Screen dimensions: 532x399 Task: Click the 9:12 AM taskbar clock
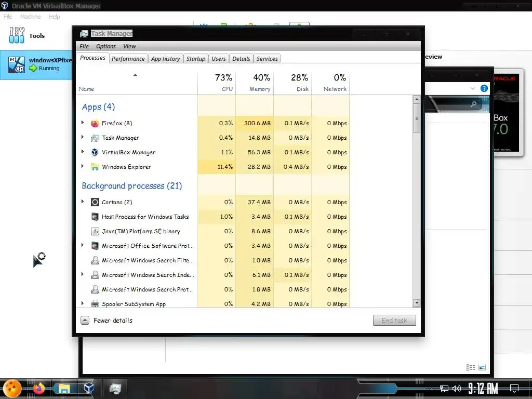tap(483, 389)
